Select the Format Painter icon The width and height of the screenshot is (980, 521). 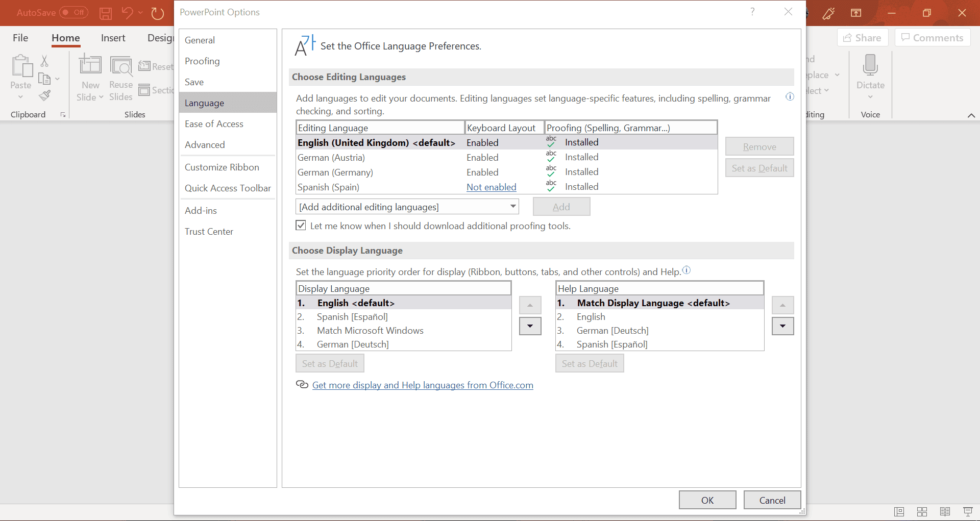coord(45,95)
